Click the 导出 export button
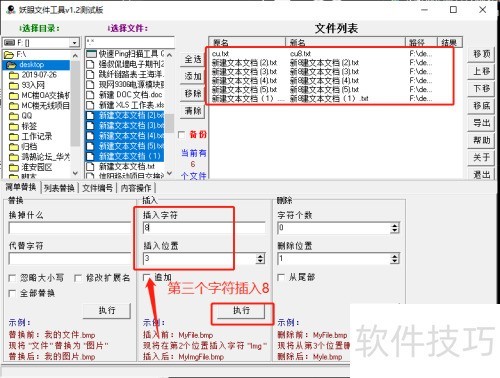This screenshot has width=500, height=378. [482, 123]
